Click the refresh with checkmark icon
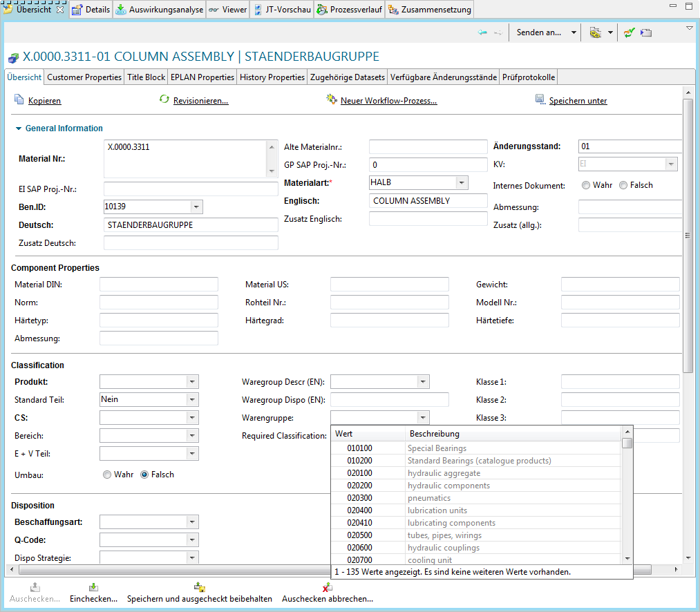Screen dimensions: 700x612 click(x=629, y=32)
